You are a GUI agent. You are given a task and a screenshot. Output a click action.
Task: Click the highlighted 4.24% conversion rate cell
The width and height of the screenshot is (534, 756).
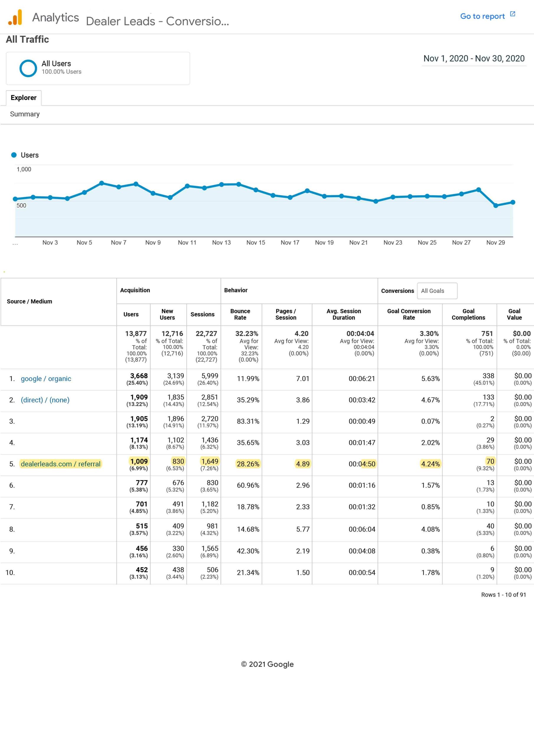click(x=430, y=464)
